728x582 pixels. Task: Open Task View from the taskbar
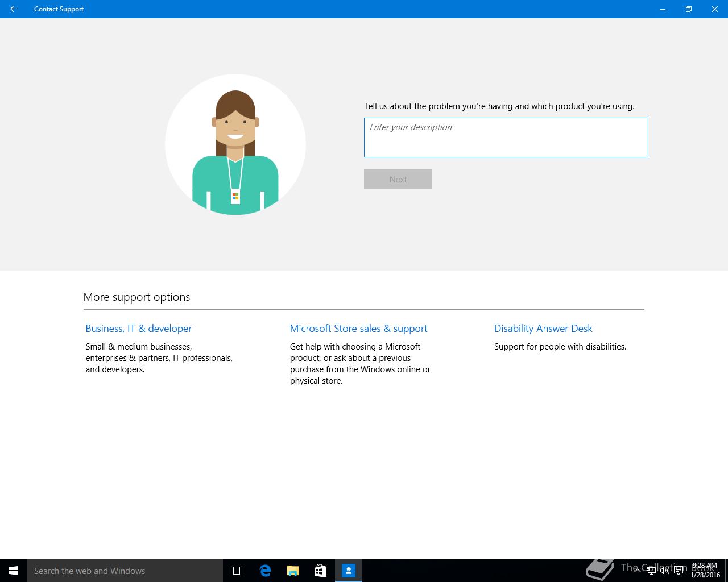[x=237, y=571]
